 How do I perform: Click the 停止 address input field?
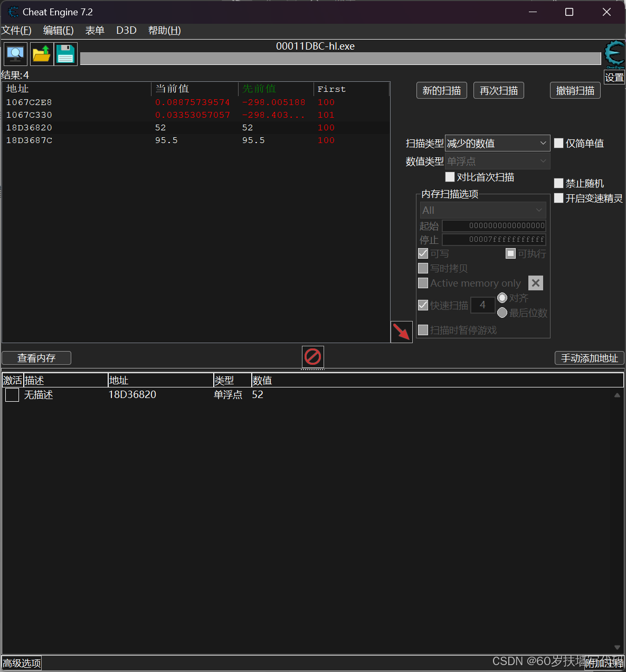494,239
